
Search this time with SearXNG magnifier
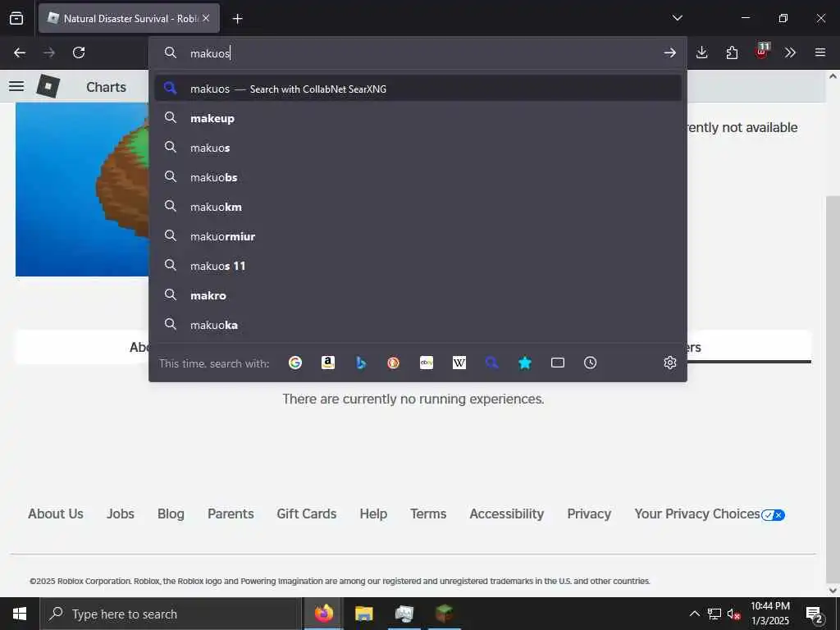click(492, 363)
